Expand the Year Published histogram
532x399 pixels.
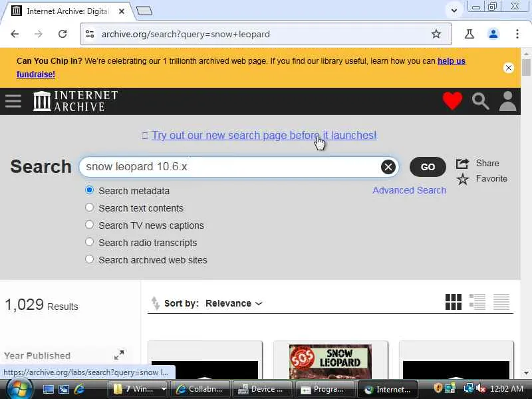119,355
